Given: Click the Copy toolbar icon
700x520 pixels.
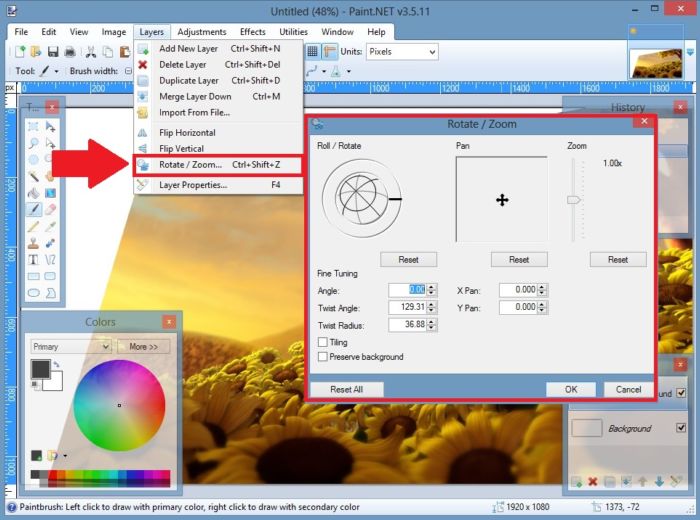Looking at the screenshot, I should click(108, 52).
